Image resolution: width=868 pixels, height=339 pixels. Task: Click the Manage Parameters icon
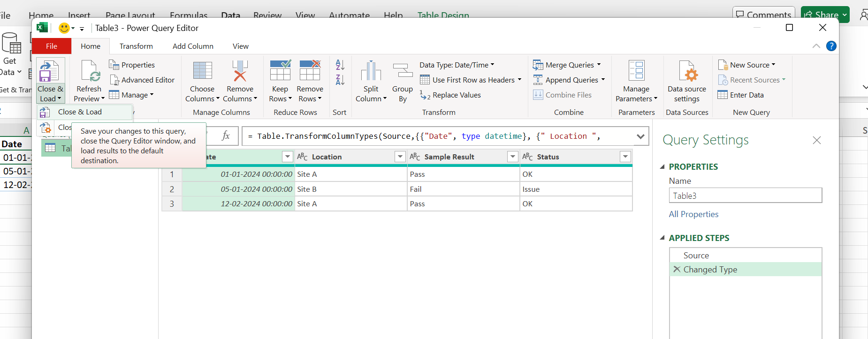click(637, 71)
